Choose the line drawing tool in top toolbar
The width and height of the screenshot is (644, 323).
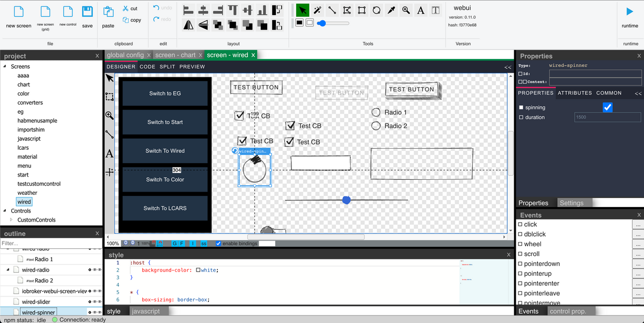(332, 10)
